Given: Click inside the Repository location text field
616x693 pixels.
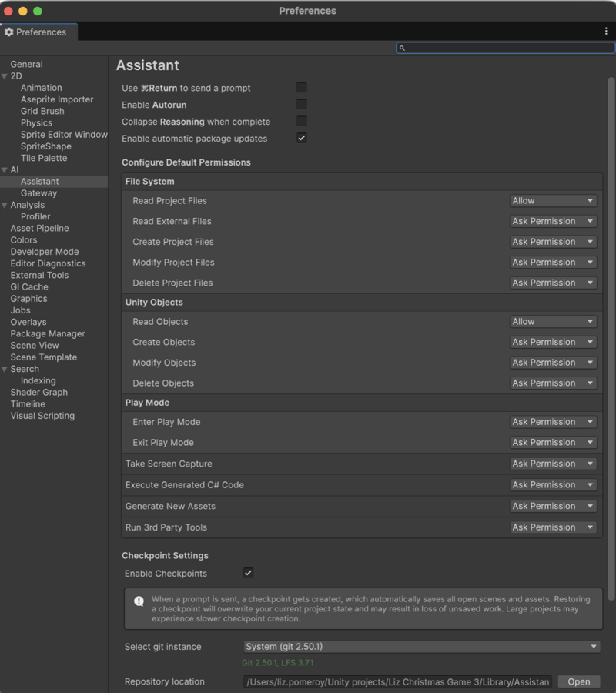Looking at the screenshot, I should tap(400, 681).
